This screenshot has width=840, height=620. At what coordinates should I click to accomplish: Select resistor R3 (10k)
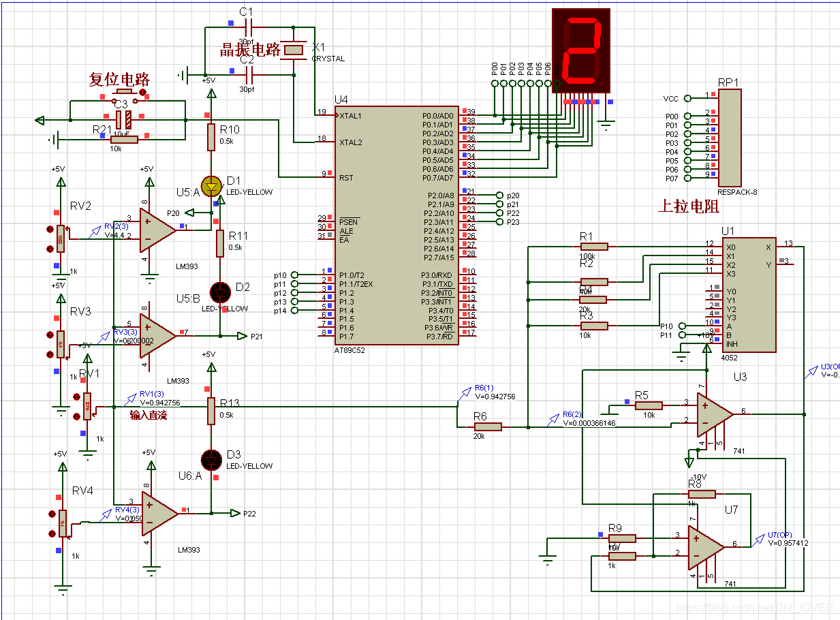[593, 326]
